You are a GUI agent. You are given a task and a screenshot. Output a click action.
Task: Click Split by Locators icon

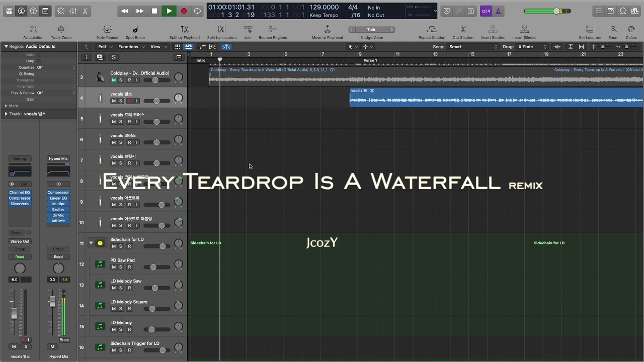(x=222, y=30)
